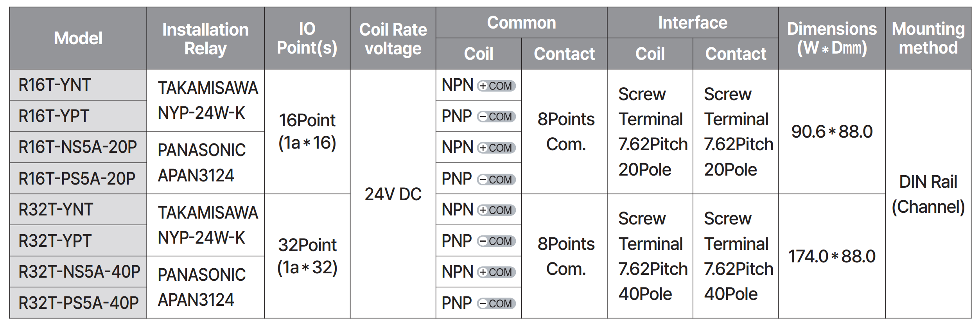Click the +COM badge in R32T-YNT row
Viewport: 980px width, 323px height.
coord(496,210)
